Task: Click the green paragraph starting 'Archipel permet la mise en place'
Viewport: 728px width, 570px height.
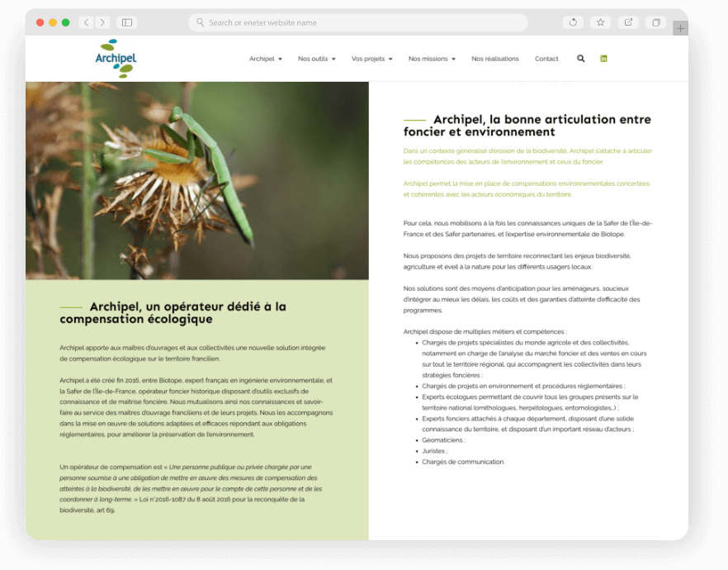Action: point(526,188)
